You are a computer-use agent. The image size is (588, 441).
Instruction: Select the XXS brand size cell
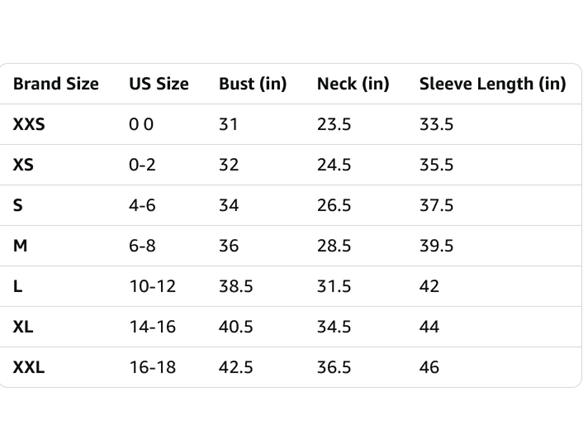(x=29, y=124)
